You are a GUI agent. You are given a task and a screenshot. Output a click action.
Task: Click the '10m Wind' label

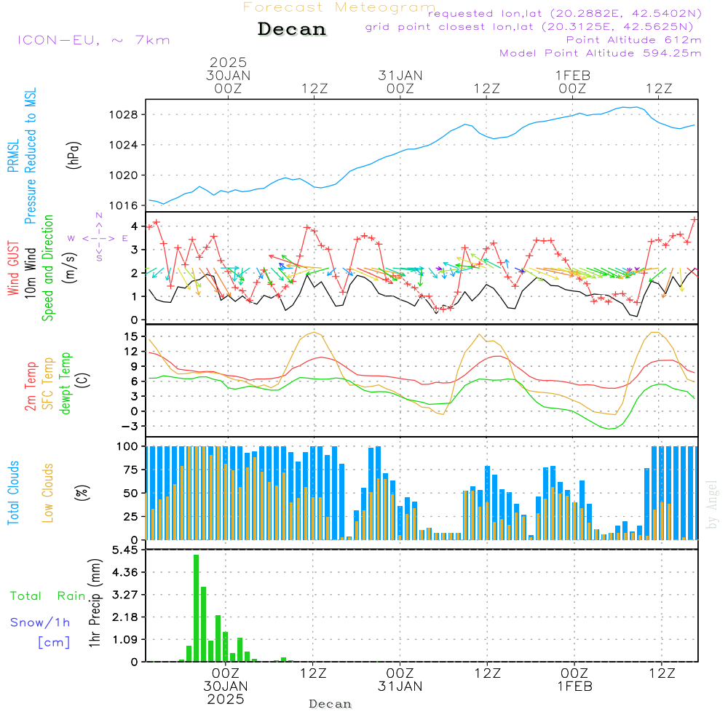pos(30,272)
